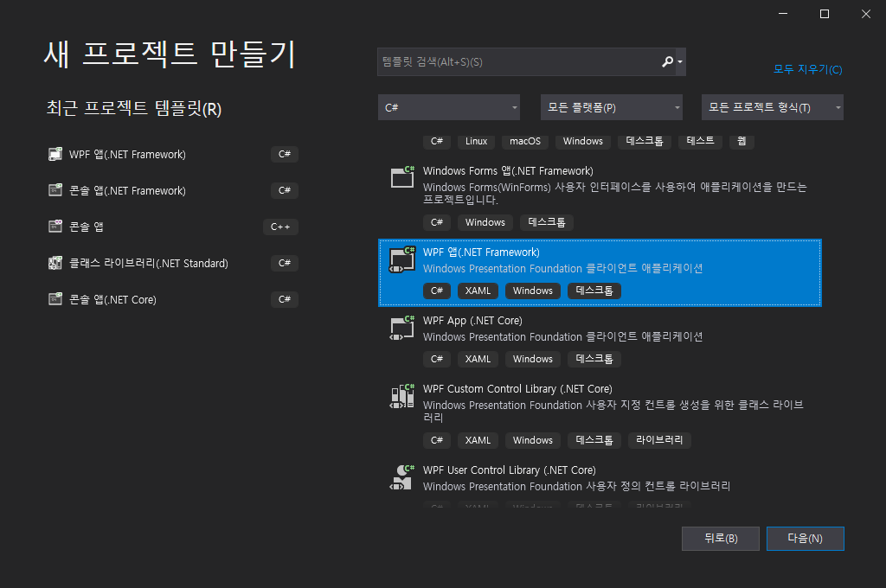Click recent C++ 콘솔 앱 icon

click(x=55, y=227)
